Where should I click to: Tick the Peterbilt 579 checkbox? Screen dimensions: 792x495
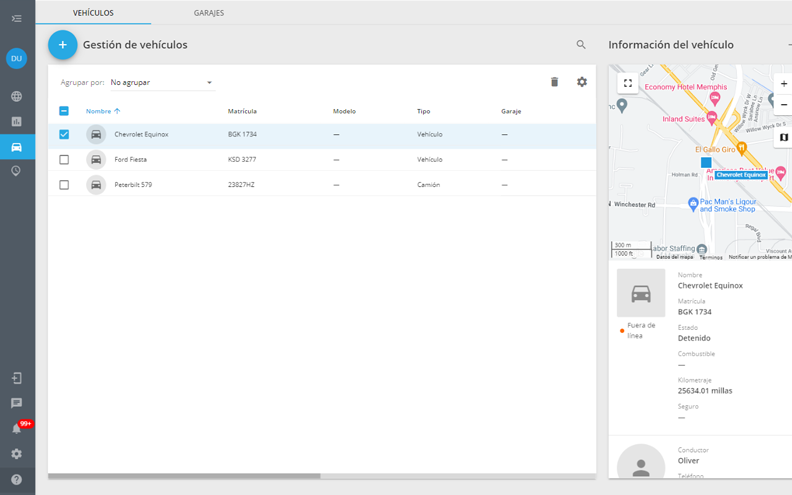pos(64,185)
